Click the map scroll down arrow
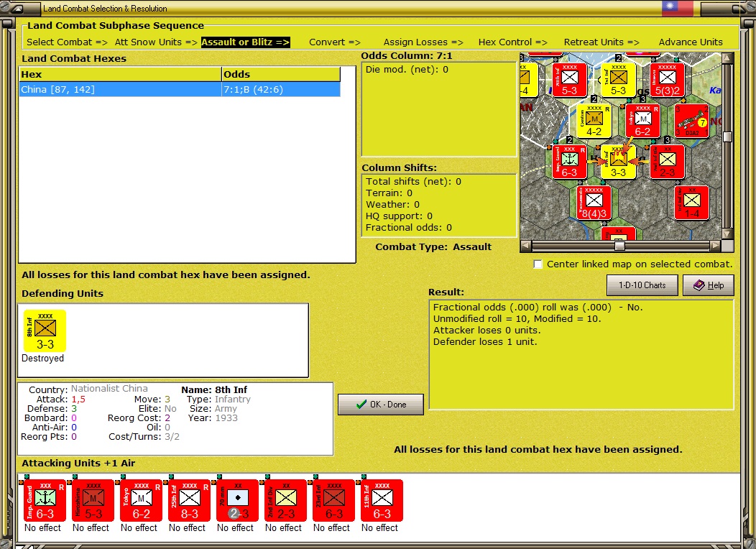 (x=727, y=234)
